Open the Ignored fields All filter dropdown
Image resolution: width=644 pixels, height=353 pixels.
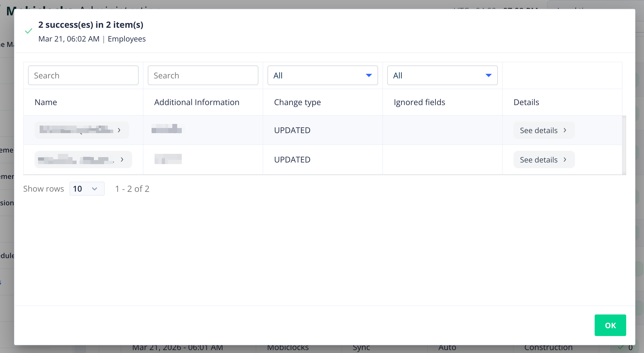click(442, 75)
